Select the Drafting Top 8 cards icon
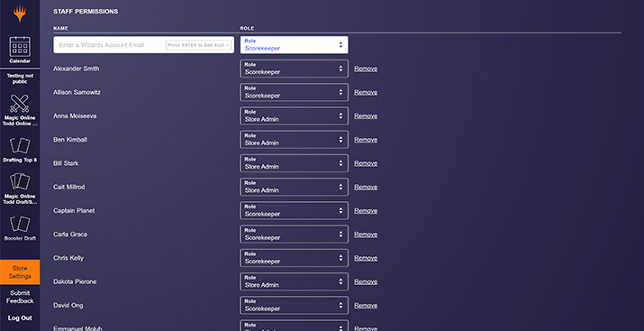The image size is (644, 331). point(20,145)
